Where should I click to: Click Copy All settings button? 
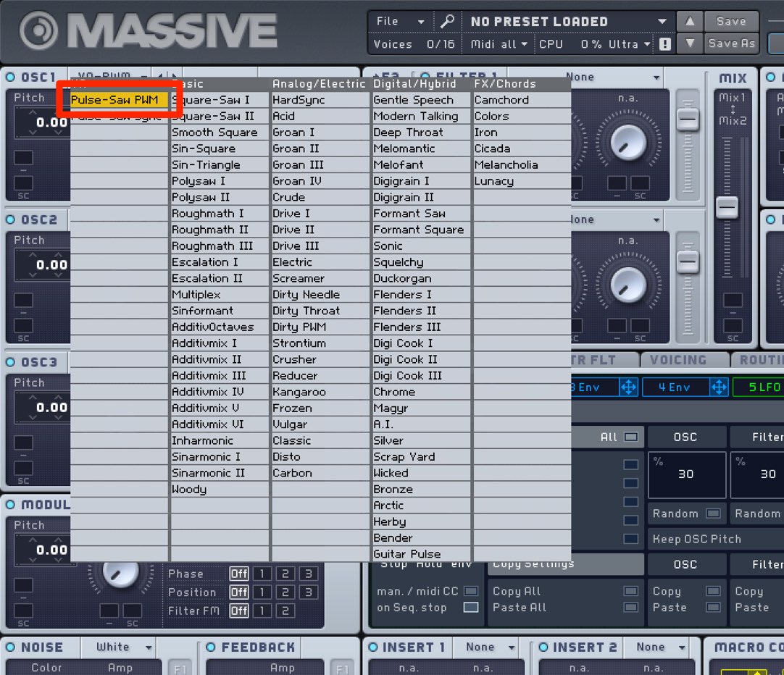[565, 591]
